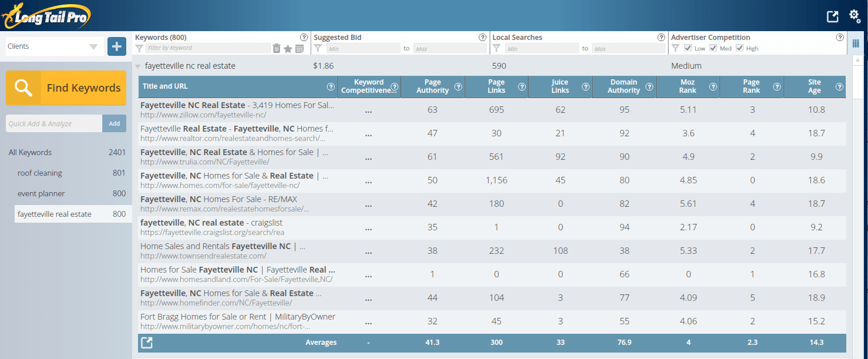Click the Local Searches Min field
Image resolution: width=868 pixels, height=359 pixels.
[541, 48]
